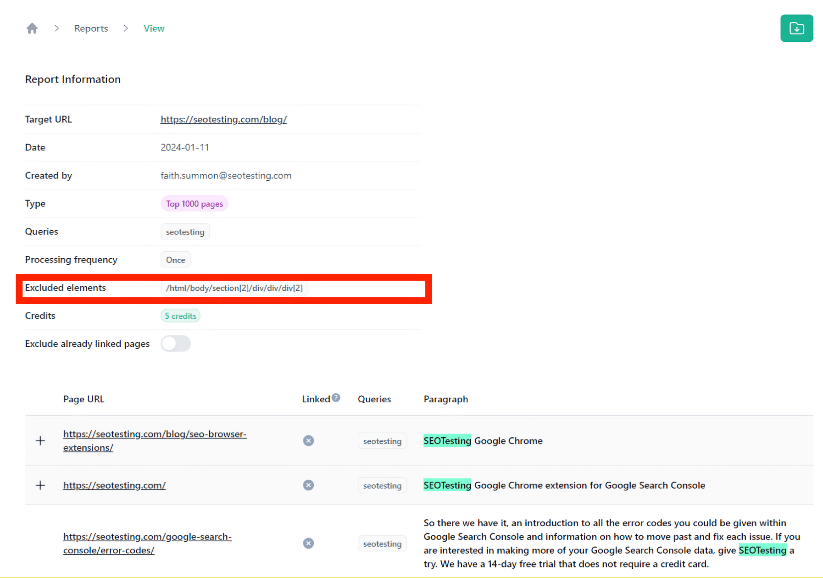Expand the seotesting.com homepage row

[x=40, y=485]
